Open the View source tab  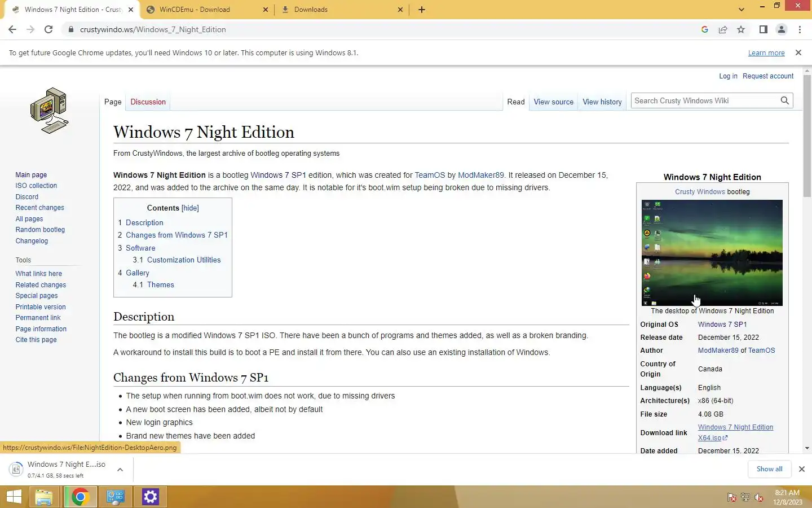[553, 102]
